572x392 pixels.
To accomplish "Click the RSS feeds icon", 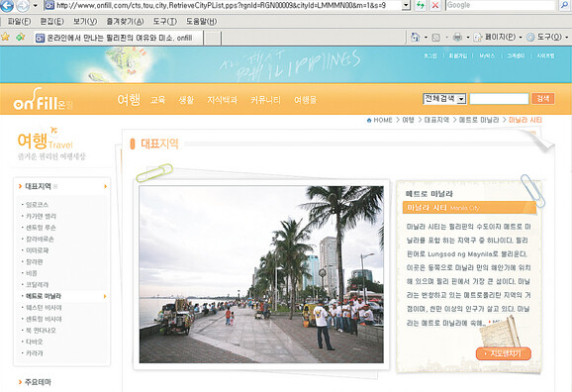I will point(436,38).
